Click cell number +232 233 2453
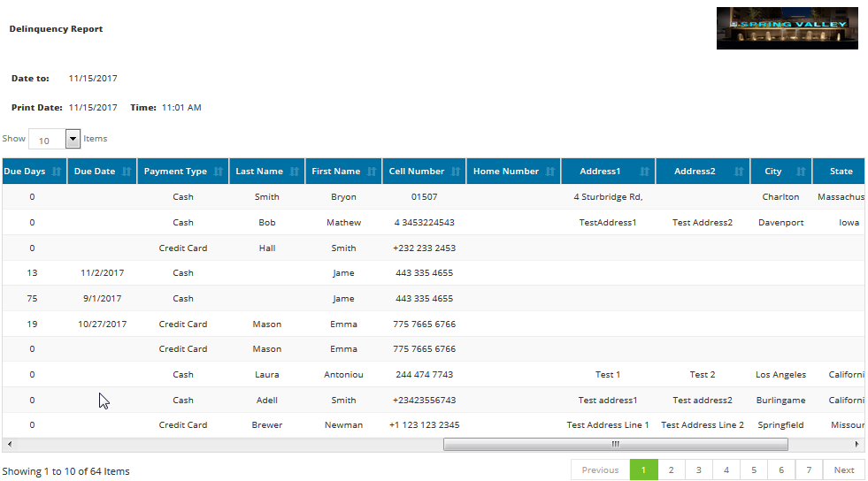868x481 pixels. click(425, 248)
